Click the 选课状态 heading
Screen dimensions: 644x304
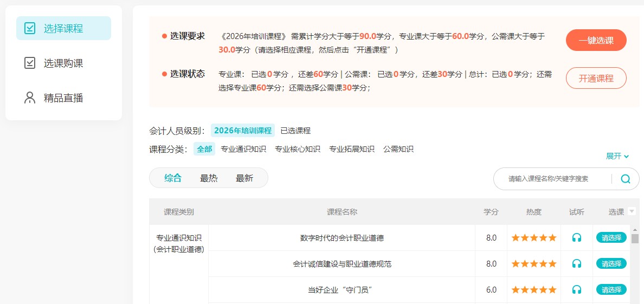tap(188, 74)
